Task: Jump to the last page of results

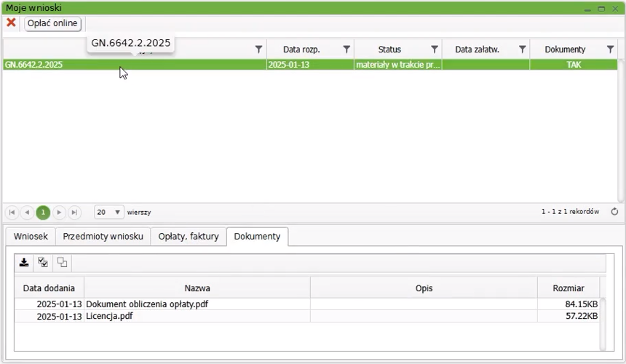Action: point(74,213)
